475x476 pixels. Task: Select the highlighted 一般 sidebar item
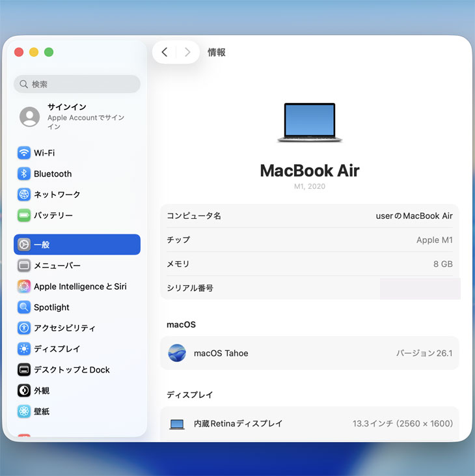pos(77,245)
